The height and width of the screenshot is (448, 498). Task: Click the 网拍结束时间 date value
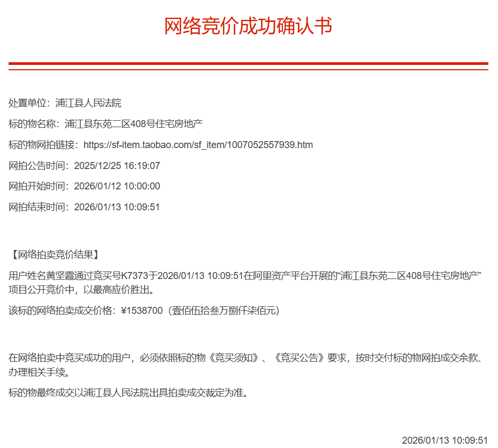point(117,207)
